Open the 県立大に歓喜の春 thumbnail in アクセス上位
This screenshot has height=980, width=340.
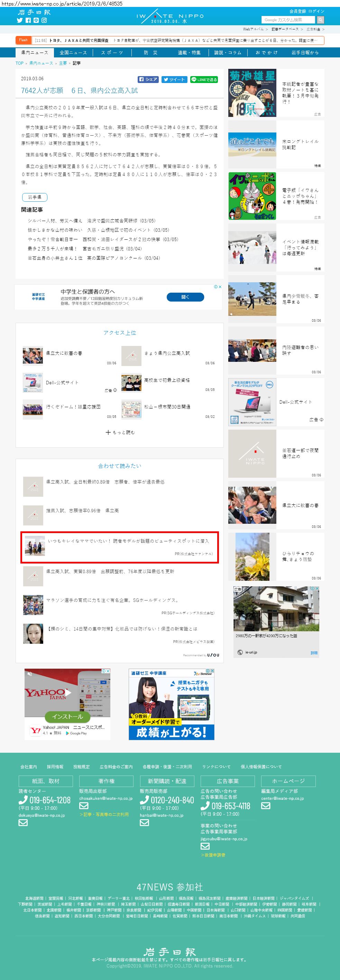(x=33, y=356)
